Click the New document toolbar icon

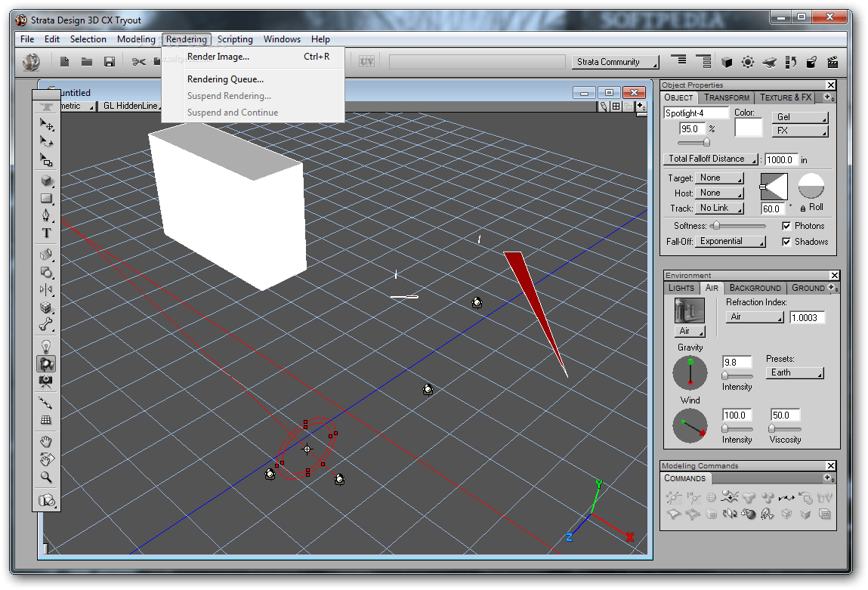click(65, 61)
